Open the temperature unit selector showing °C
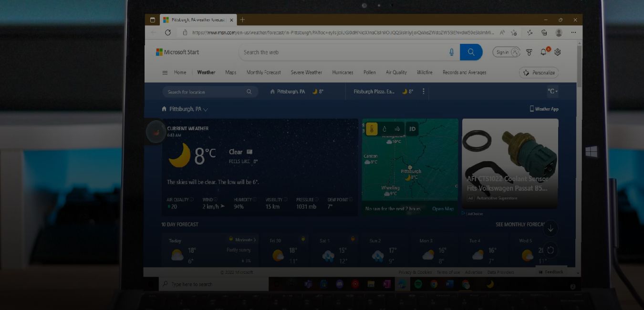Image resolution: width=644 pixels, height=310 pixels. [553, 92]
